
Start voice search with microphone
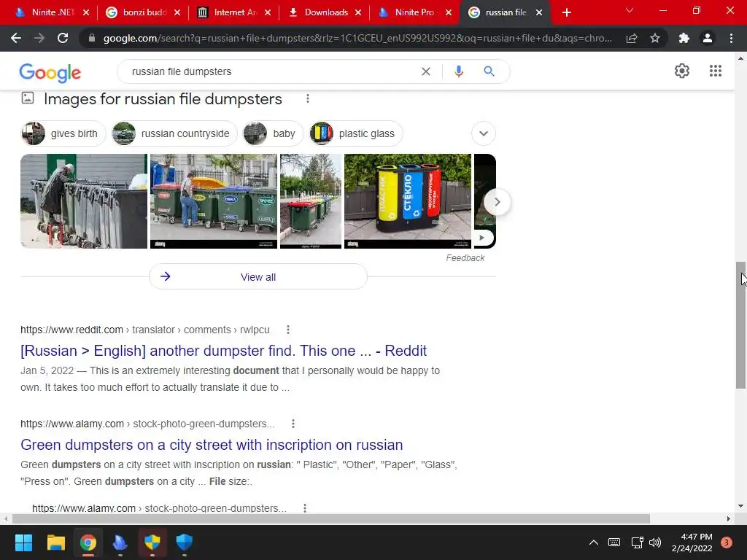pyautogui.click(x=458, y=71)
